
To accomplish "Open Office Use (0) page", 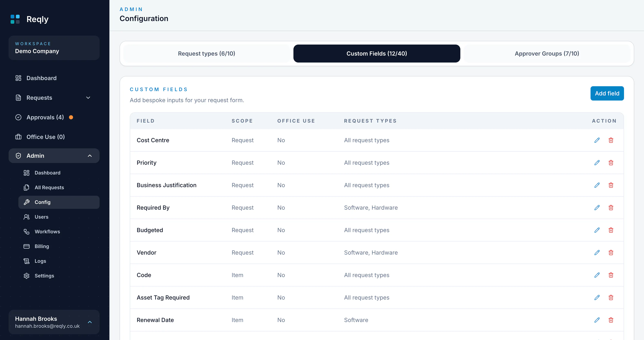I will tap(54, 137).
